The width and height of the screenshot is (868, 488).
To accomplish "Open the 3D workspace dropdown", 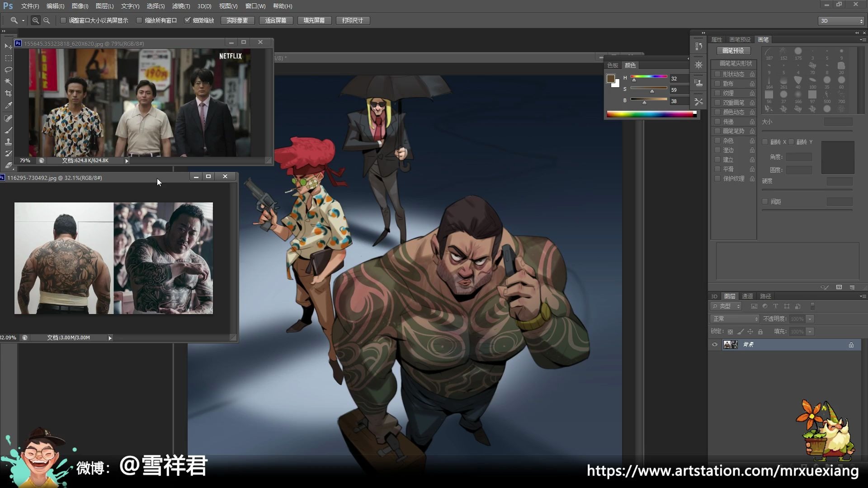I will pyautogui.click(x=841, y=21).
